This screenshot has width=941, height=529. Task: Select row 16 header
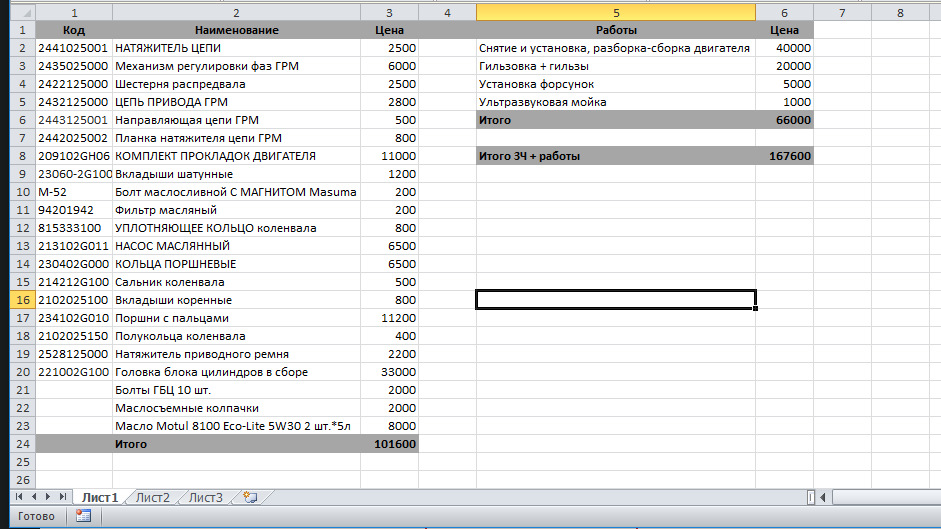23,300
